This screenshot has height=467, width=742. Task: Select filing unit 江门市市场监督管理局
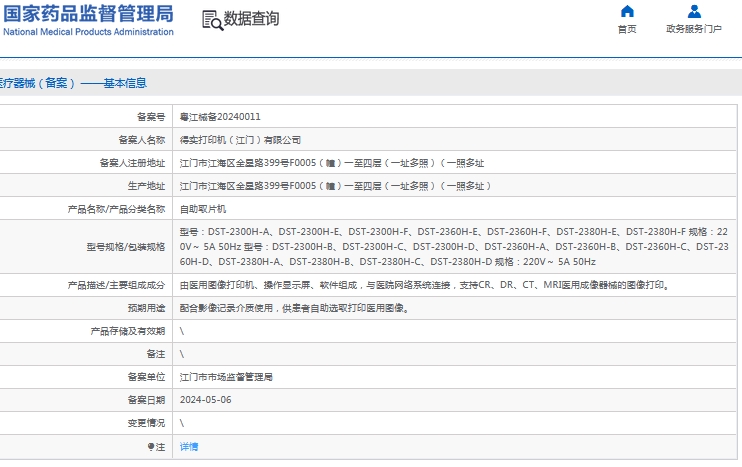(x=226, y=377)
